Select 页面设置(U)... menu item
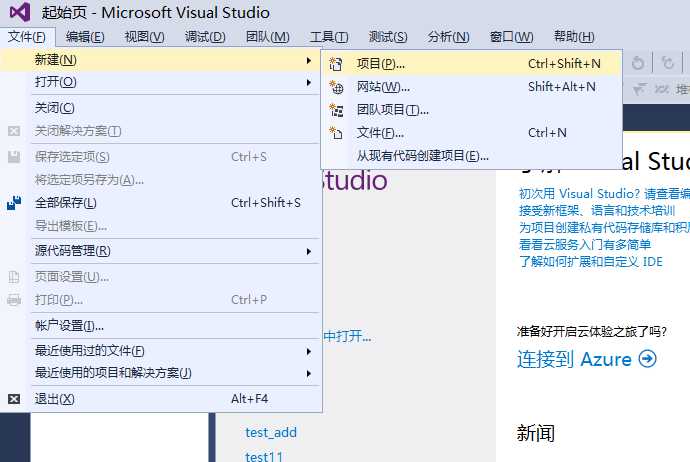Viewport: 690px width, 462px height. [x=161, y=277]
